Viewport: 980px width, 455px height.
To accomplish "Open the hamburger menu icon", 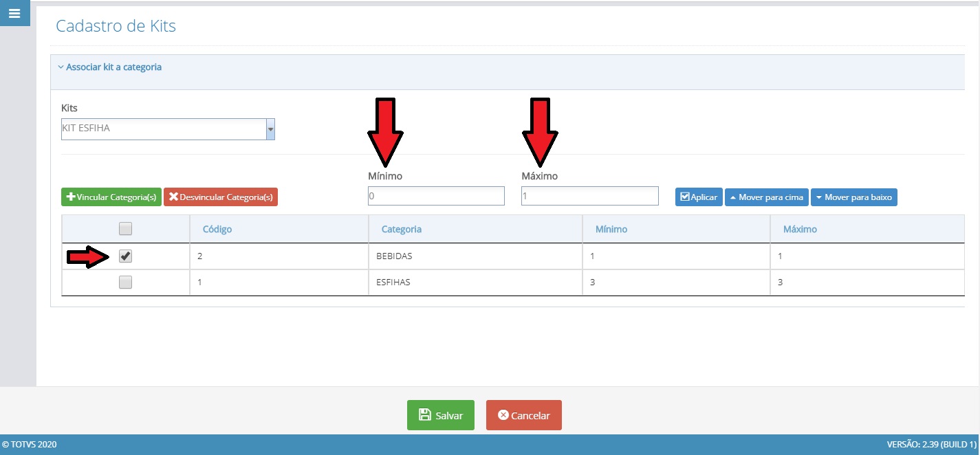I will pos(14,13).
